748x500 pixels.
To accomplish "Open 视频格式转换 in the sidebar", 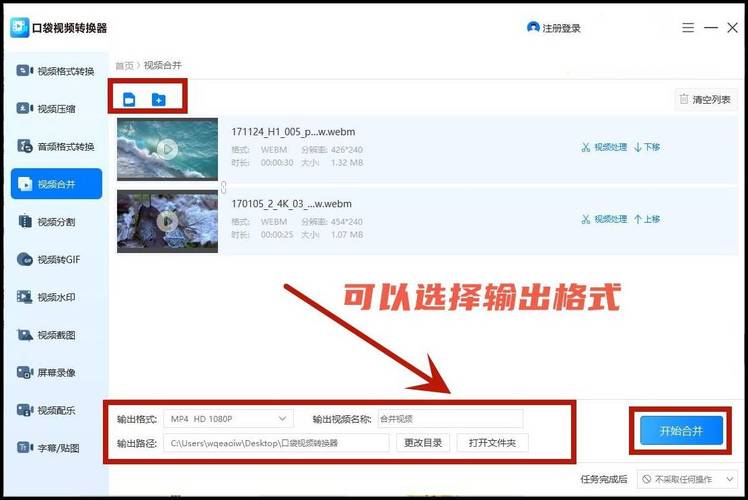I will [56, 71].
